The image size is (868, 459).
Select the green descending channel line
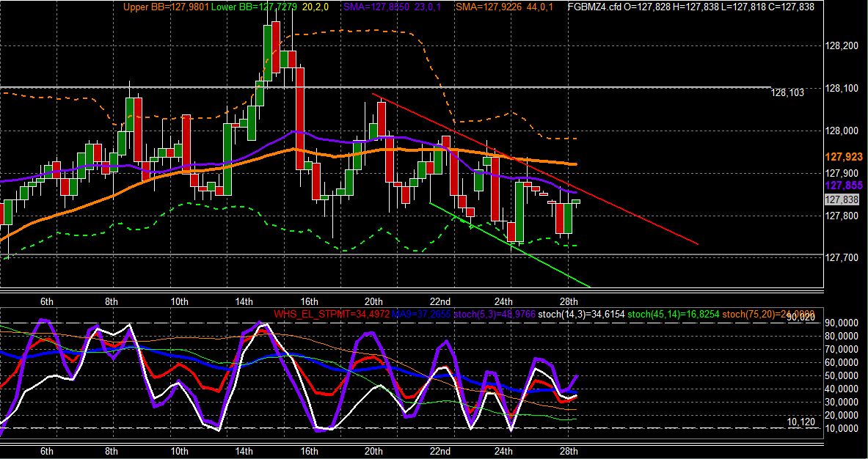point(510,244)
